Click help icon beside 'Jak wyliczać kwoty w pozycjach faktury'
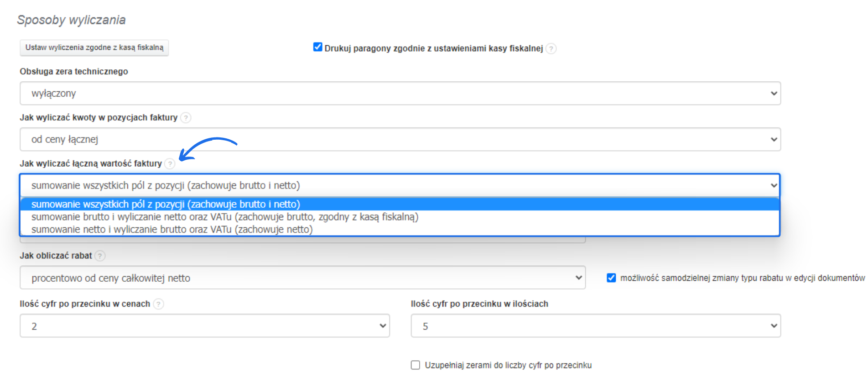This screenshot has height=373, width=868. (186, 118)
